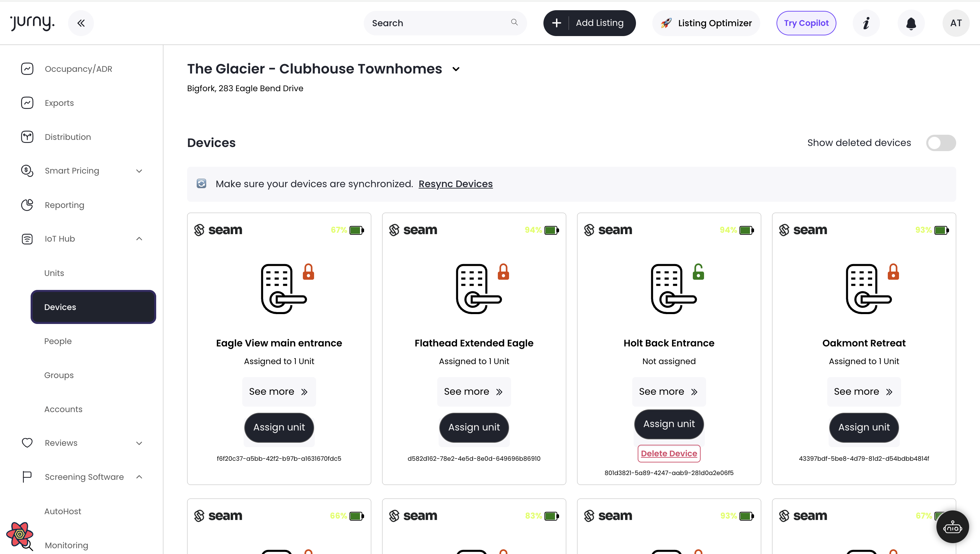
Task: Click the Try Copilot button
Action: pyautogui.click(x=806, y=23)
